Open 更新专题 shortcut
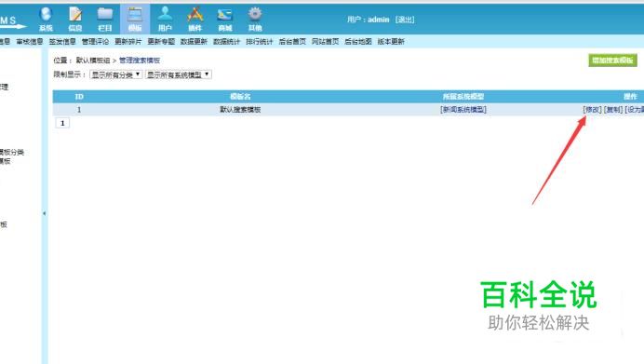The width and height of the screenshot is (644, 364). (x=161, y=42)
